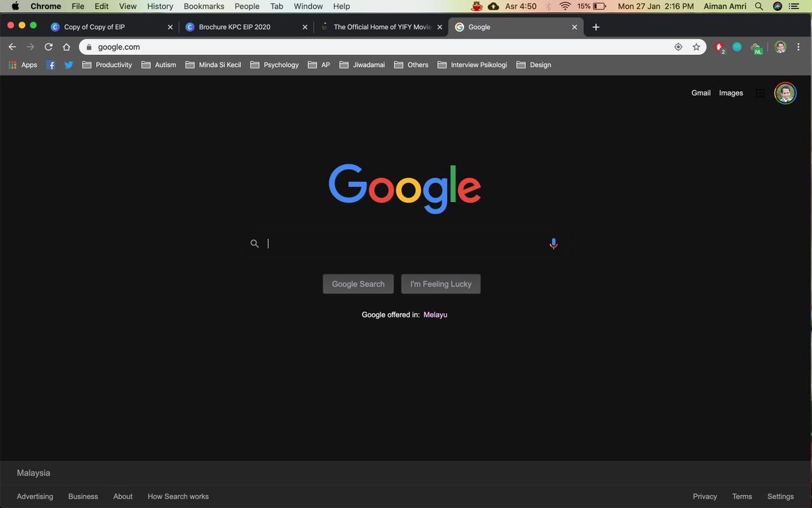
Task: Open the red teapot menu bar icon
Action: (x=477, y=6)
